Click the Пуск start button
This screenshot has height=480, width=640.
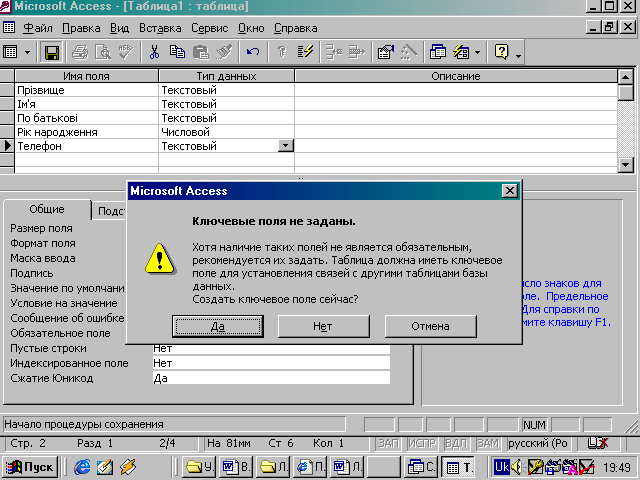[30, 467]
